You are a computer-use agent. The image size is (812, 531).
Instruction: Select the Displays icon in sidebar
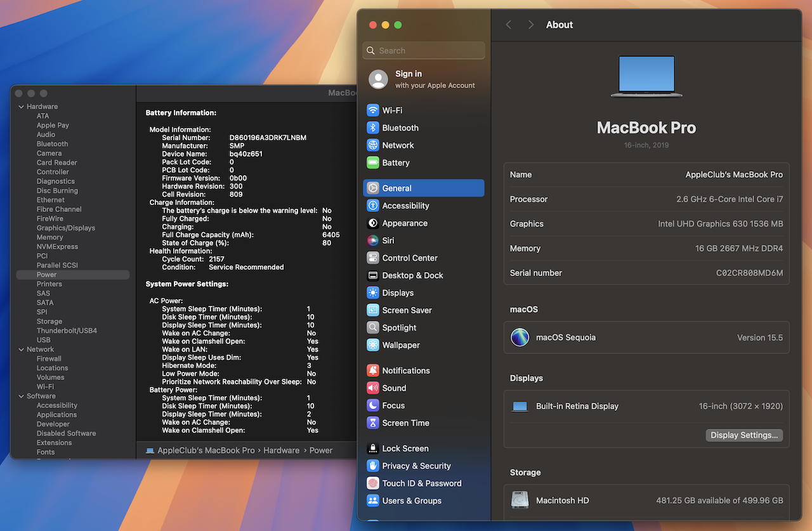tap(373, 293)
